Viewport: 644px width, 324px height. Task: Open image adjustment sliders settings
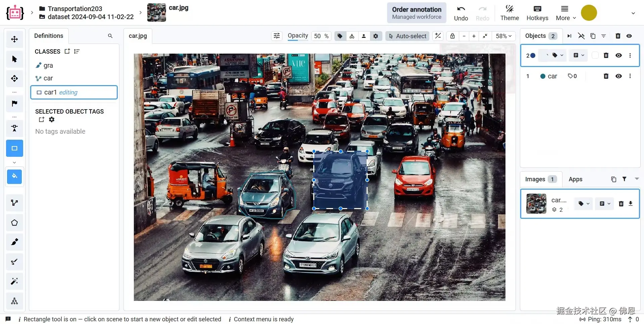tap(277, 36)
